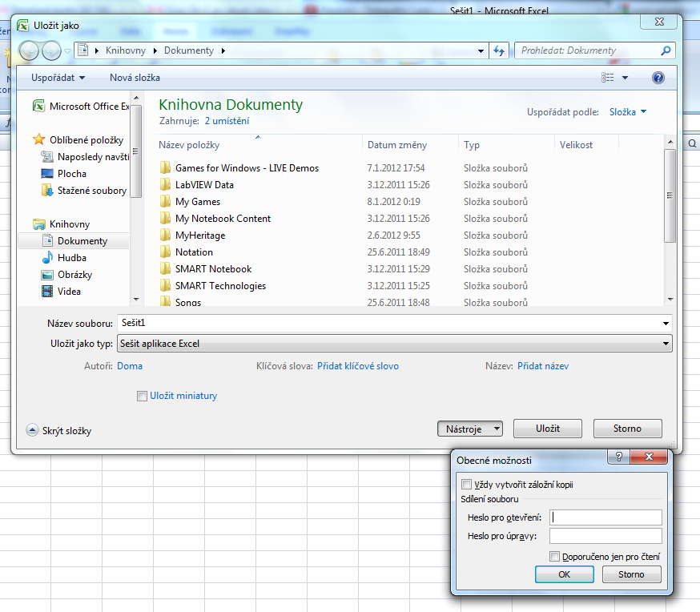Open the help question mark icon
This screenshot has width=700, height=612.
click(658, 78)
